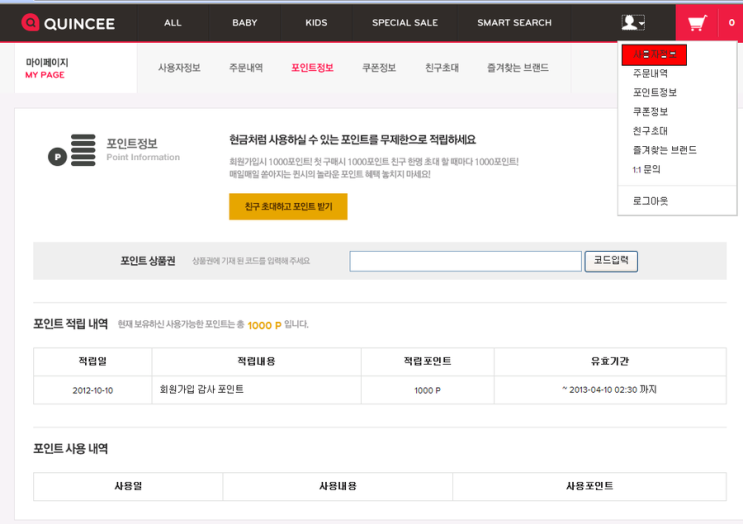
Task: Open the shopping cart icon
Action: point(699,22)
